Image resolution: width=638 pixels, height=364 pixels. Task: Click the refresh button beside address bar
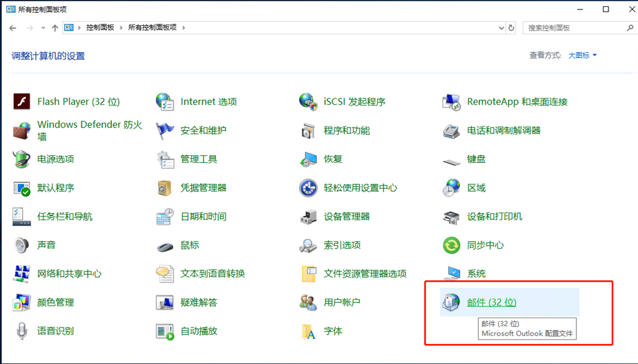pos(512,28)
